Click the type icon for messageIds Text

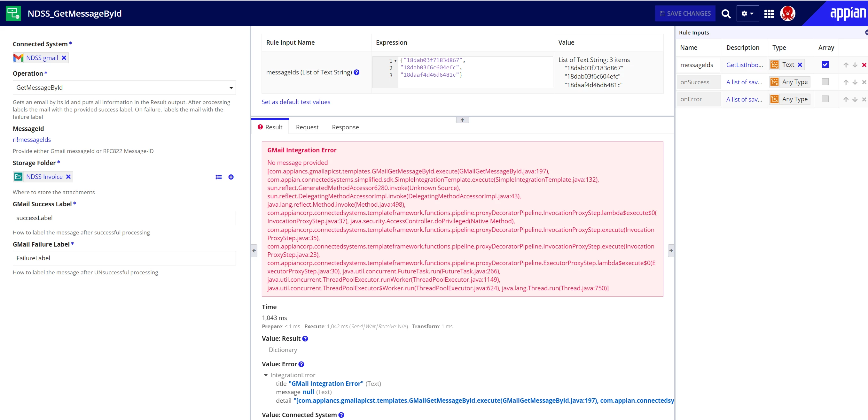774,65
